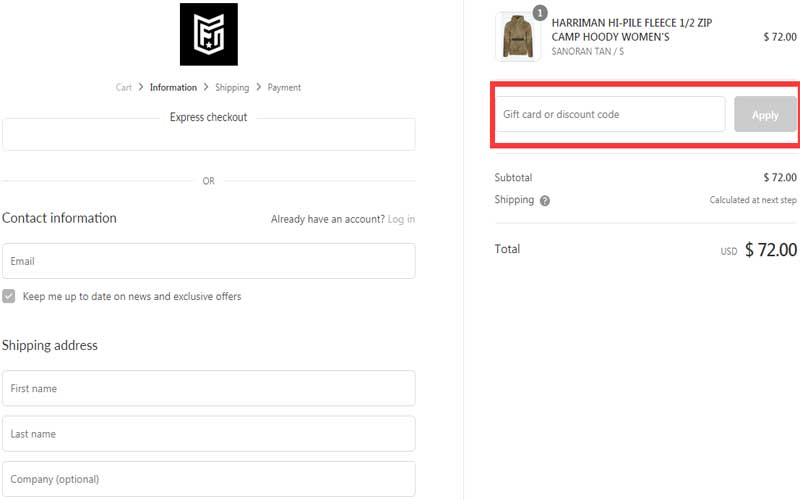The image size is (800, 500).
Task: Select the Information breadcrumb step
Action: 173,88
